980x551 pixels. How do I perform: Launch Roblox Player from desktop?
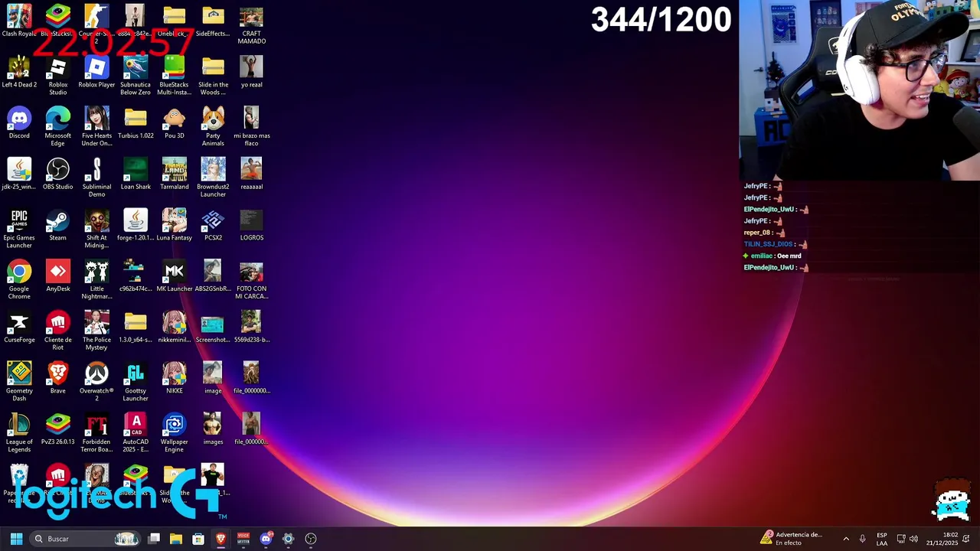tap(96, 72)
